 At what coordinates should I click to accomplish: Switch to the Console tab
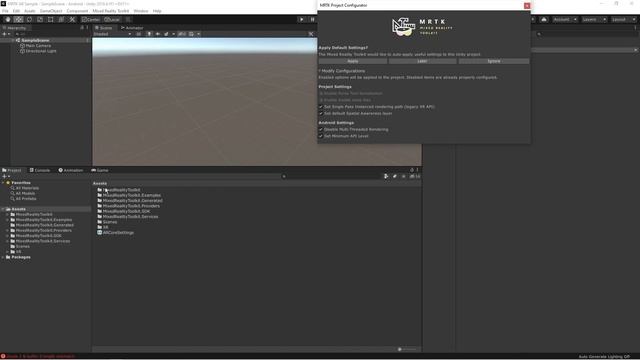[x=40, y=170]
